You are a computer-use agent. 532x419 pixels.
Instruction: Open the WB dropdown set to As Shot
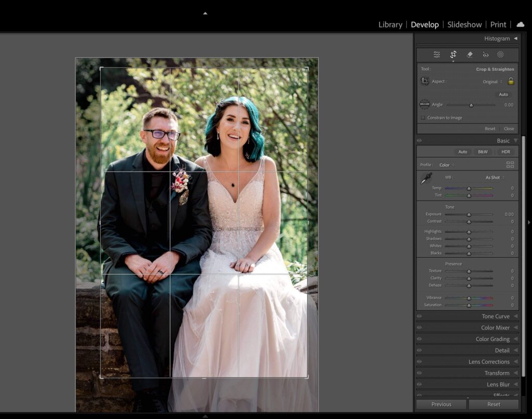491,177
